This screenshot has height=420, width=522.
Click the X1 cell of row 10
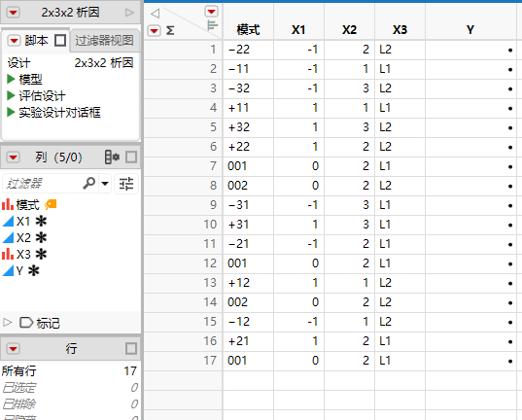(x=299, y=225)
